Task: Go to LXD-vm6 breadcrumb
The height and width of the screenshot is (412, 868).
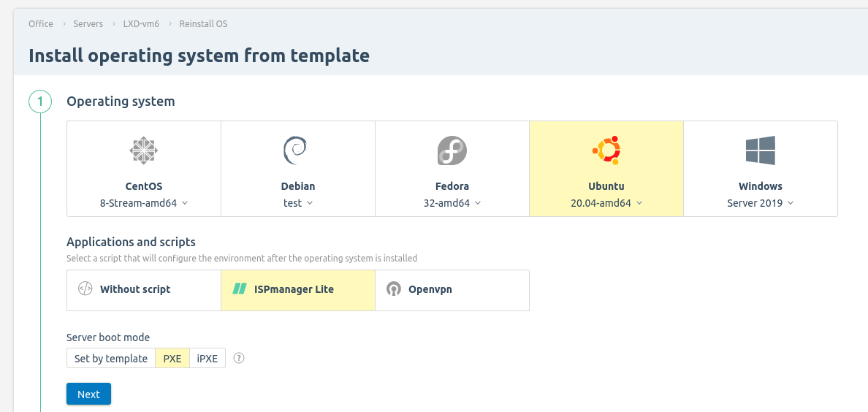Action: (x=141, y=24)
